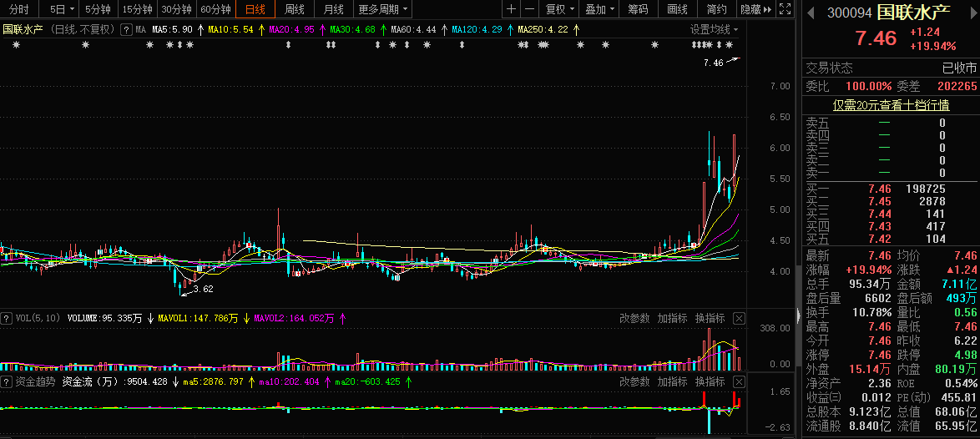Go to previous stock arrow beside 300094
980x439 pixels.
coord(811,13)
